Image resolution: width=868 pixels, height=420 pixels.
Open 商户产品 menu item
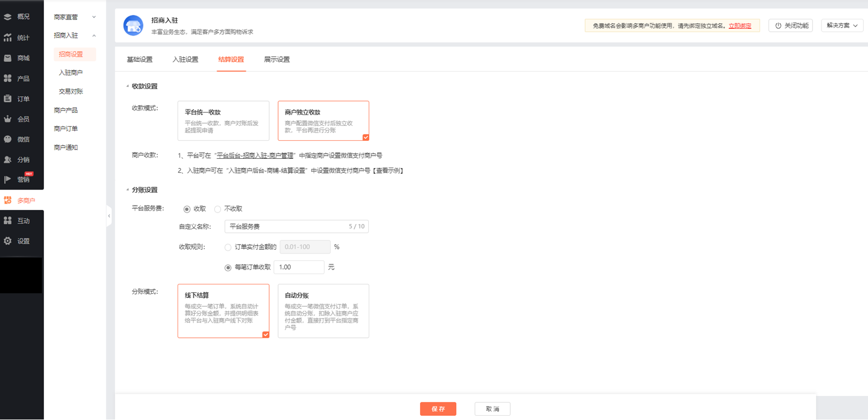(66, 110)
